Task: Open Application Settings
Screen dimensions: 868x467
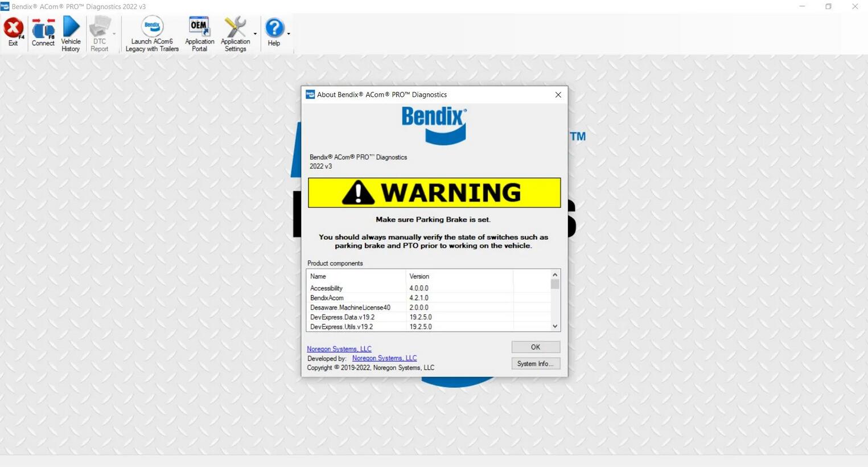Action: (235, 34)
